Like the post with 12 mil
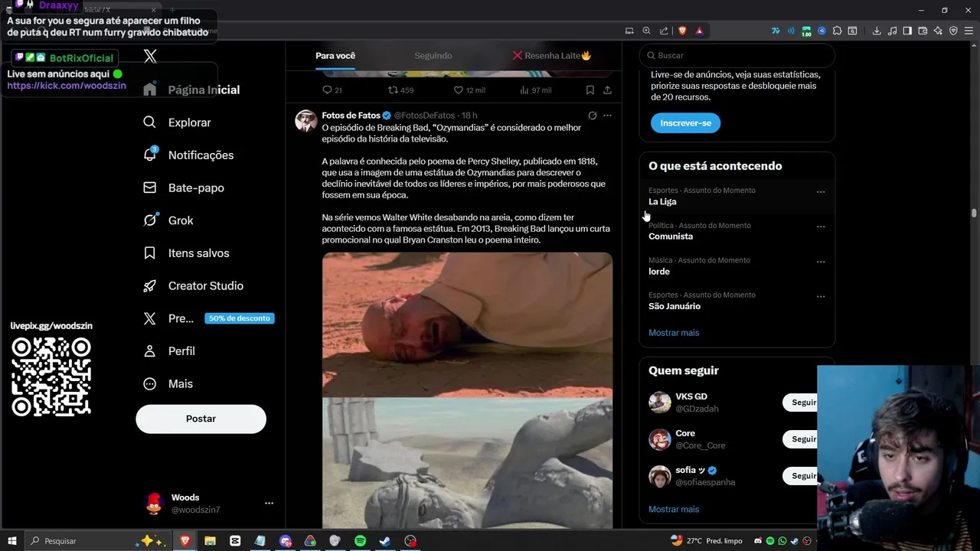This screenshot has width=980, height=551. (x=459, y=90)
